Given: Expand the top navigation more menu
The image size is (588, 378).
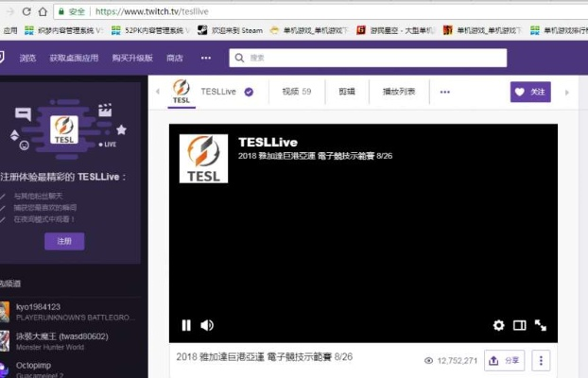Looking at the screenshot, I should tap(205, 58).
